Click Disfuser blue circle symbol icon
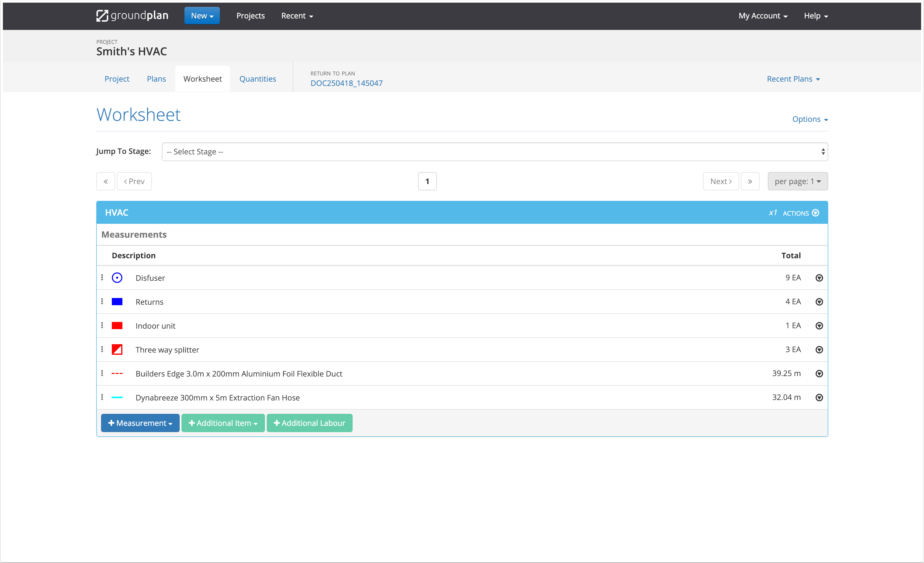Image resolution: width=924 pixels, height=563 pixels. click(117, 278)
